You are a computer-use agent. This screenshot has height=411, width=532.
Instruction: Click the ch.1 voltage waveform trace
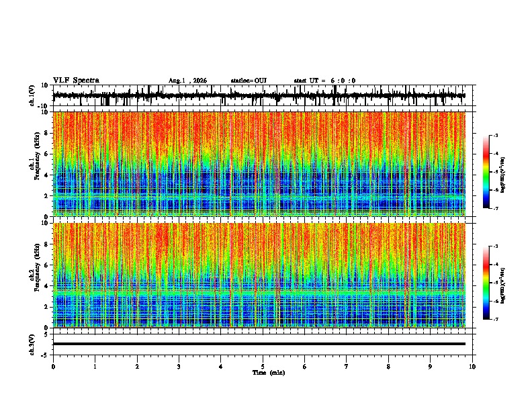coord(259,95)
